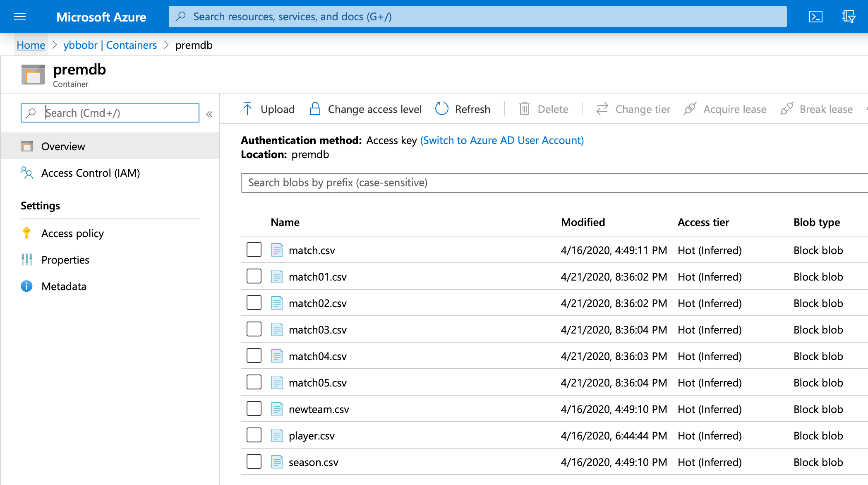Open Access policy settings
Image resolution: width=868 pixels, height=485 pixels.
tap(72, 233)
